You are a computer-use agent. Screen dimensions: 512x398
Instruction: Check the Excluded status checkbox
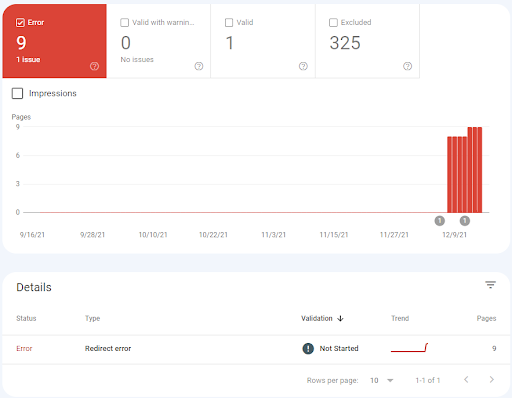click(x=333, y=23)
